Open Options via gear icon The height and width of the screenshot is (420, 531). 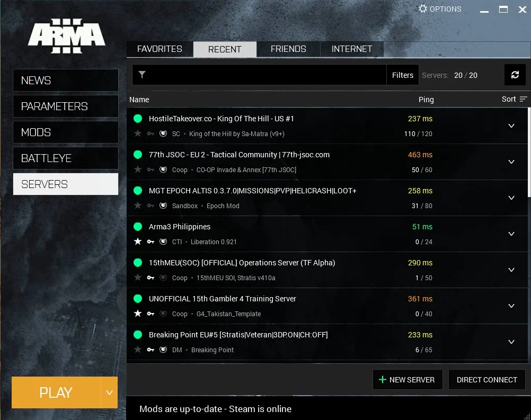click(422, 9)
